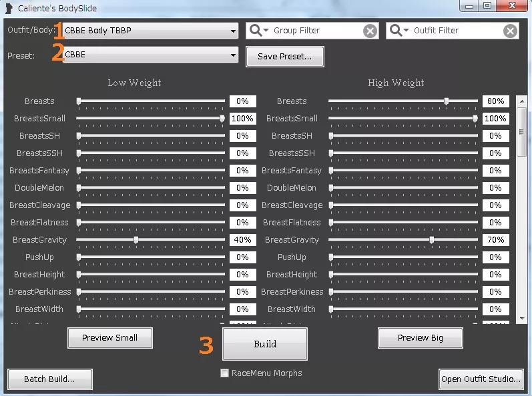Click the Build button

pyautogui.click(x=265, y=344)
